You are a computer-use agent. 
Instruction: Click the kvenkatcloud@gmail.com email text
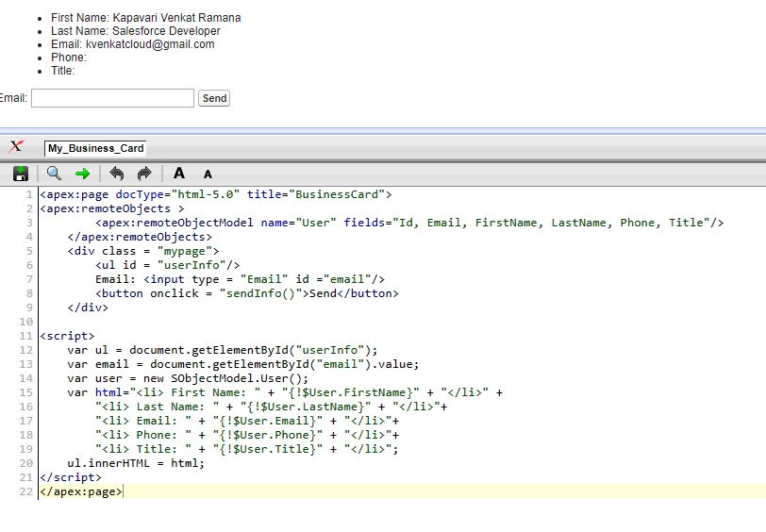click(149, 44)
